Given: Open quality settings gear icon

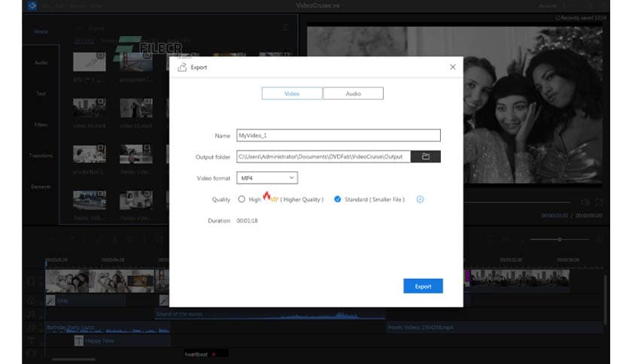Looking at the screenshot, I should [x=420, y=199].
